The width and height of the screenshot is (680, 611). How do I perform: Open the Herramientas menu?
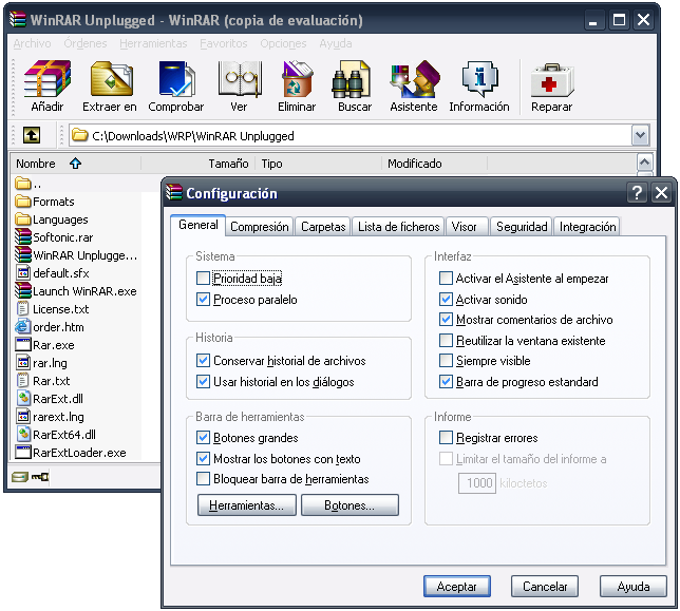[x=153, y=43]
